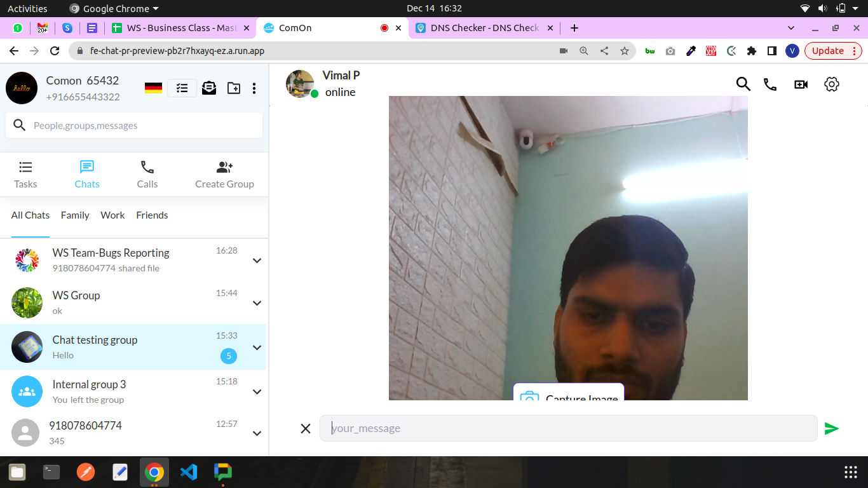Expand options for WS Team-Bugs Reporting chat
The image size is (868, 488).
pyautogui.click(x=257, y=261)
